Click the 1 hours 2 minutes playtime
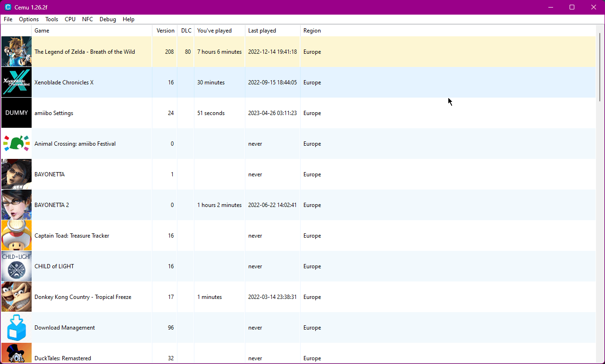This screenshot has height=364, width=605. click(219, 205)
